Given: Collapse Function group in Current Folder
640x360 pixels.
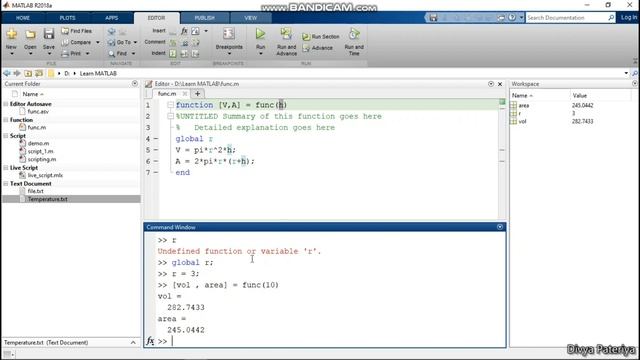Looking at the screenshot, I should click(6, 120).
